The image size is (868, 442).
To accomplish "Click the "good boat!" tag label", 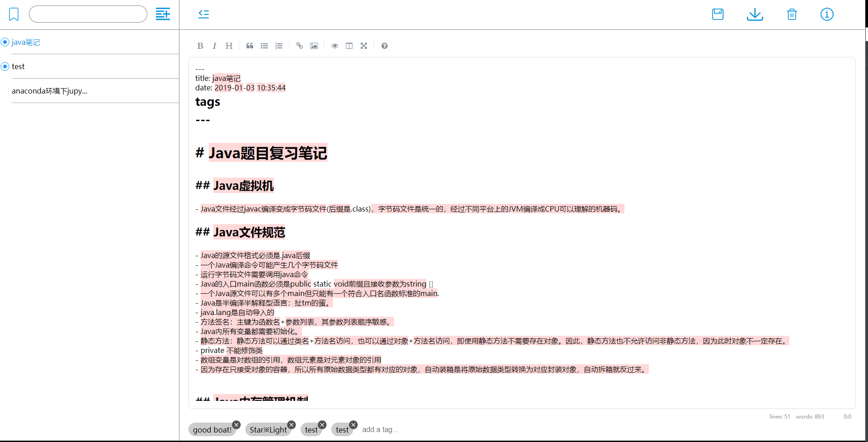I will (212, 430).
